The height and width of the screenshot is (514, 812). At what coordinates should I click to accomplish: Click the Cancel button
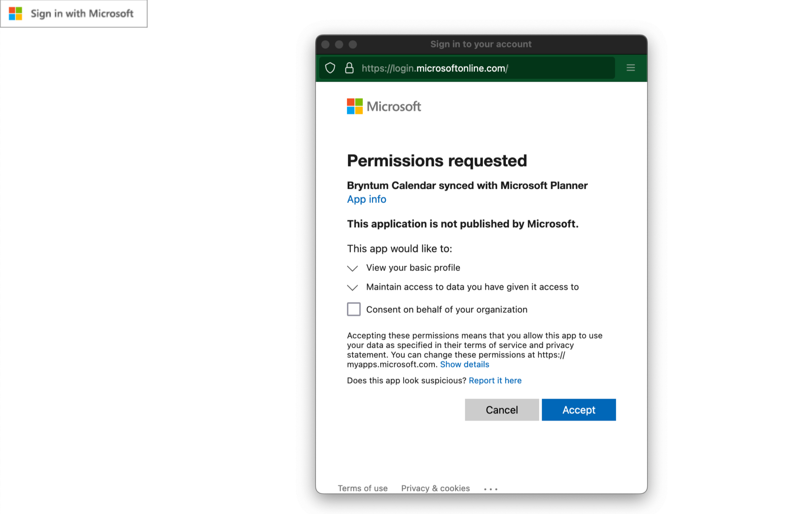502,410
